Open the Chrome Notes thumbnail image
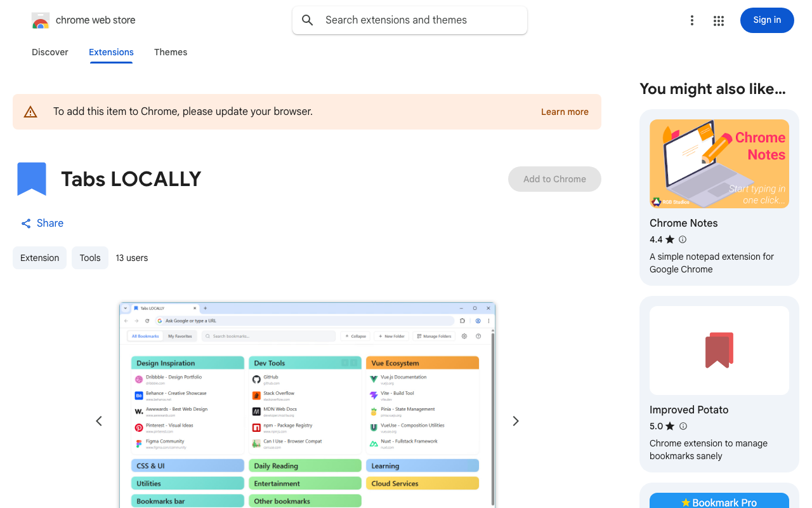 tap(719, 164)
